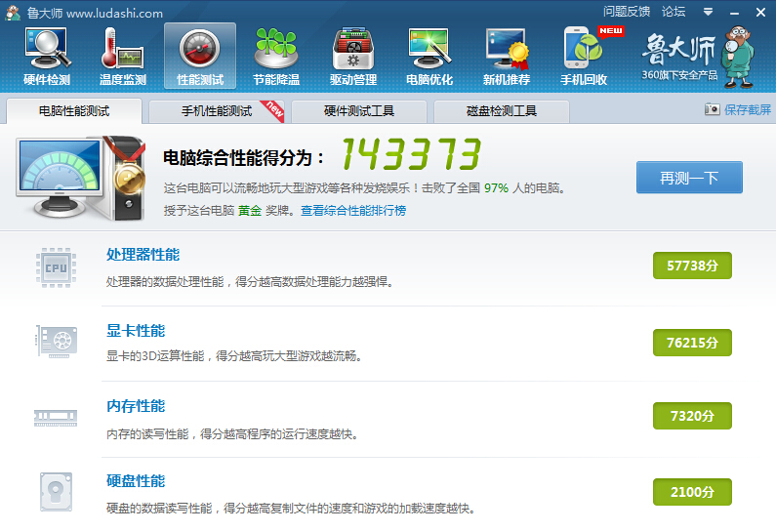Minimize the Ludashi window
The width and height of the screenshot is (776, 532).
(734, 13)
